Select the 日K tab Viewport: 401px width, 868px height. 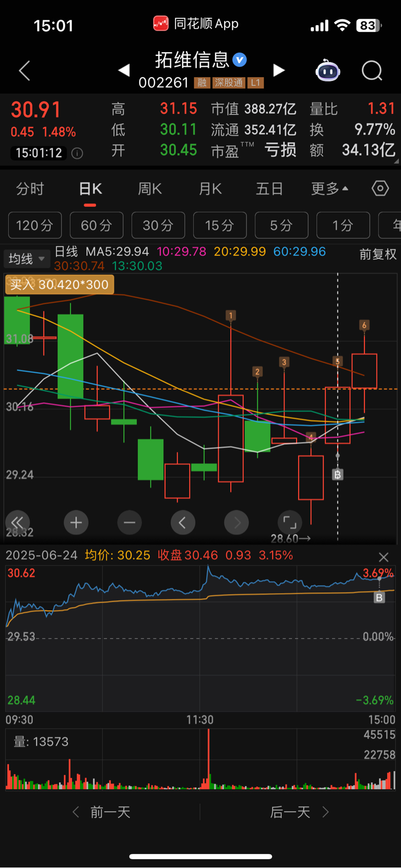point(90,188)
